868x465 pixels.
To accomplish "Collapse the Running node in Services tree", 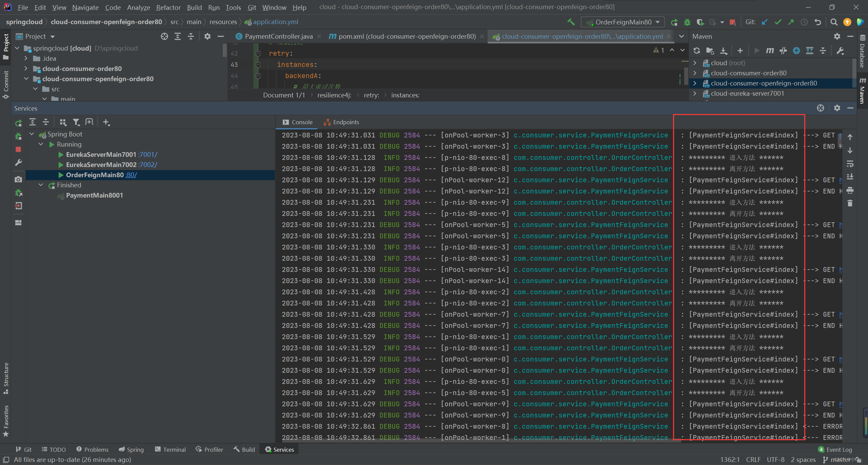I will 41,144.
